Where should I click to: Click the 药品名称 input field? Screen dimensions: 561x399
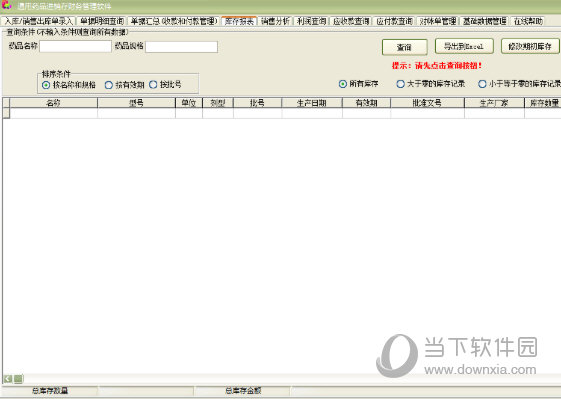coord(75,47)
